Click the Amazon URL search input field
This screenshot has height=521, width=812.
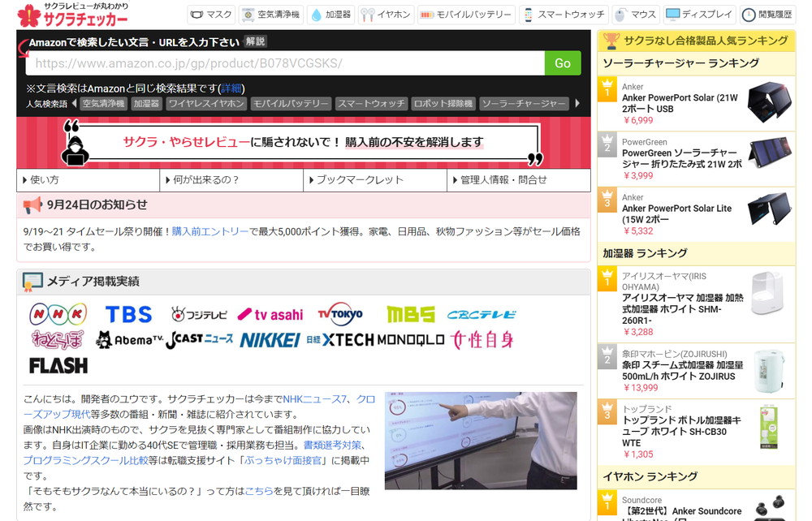point(285,63)
